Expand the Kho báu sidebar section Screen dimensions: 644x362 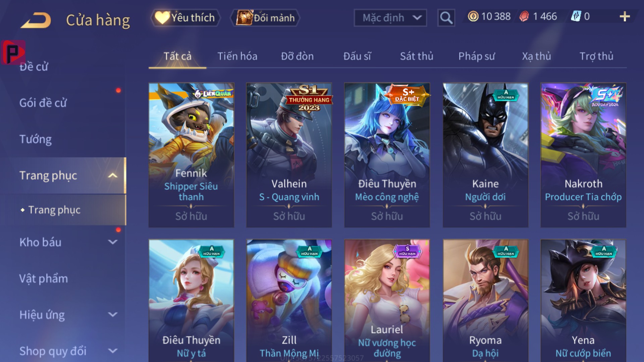pos(113,242)
